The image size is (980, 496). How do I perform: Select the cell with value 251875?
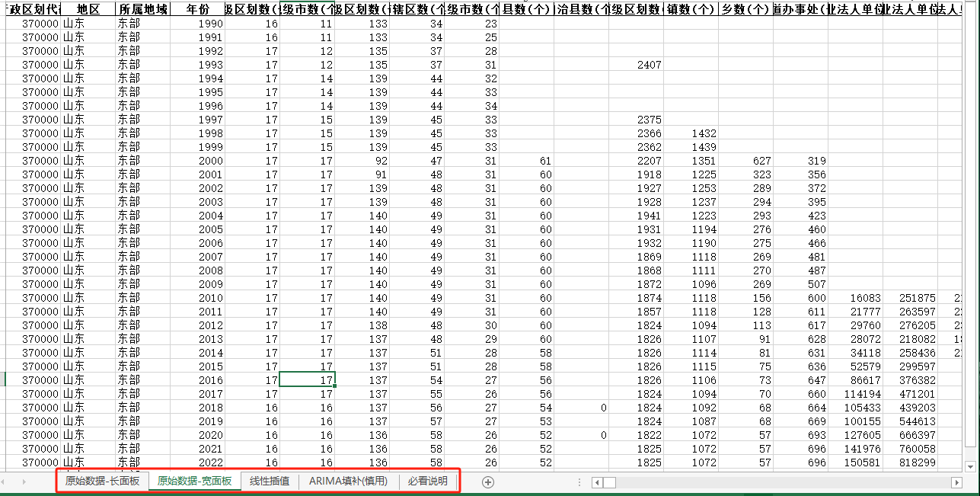point(910,298)
